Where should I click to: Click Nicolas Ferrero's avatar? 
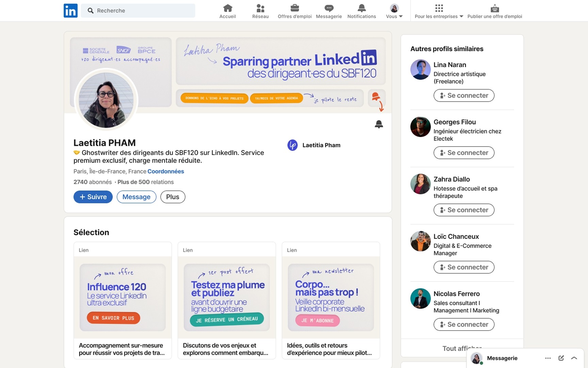(x=420, y=298)
